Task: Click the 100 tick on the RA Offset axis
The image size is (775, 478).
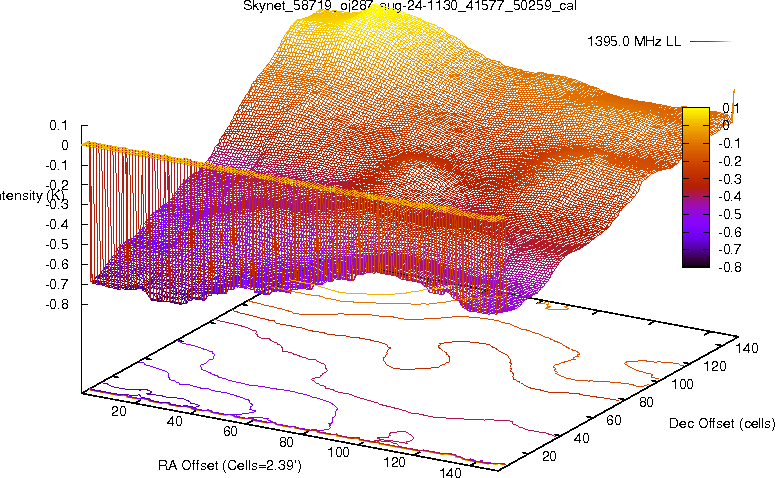Action: (x=339, y=452)
